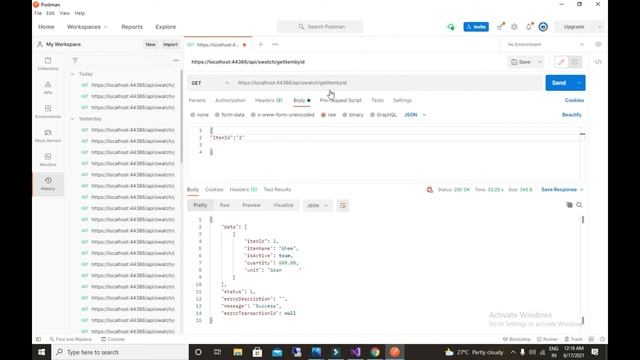Toggle sidebar icon in bottom left corner
This screenshot has height=360, width=640.
coord(38,339)
